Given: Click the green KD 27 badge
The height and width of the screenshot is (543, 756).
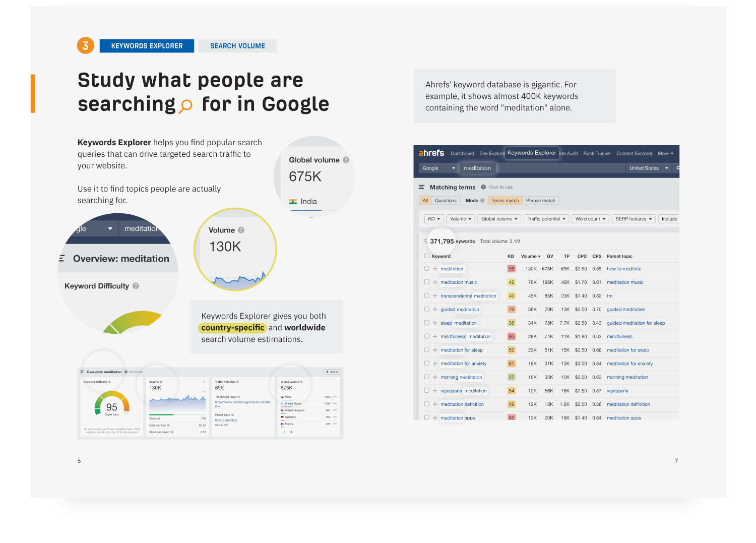Looking at the screenshot, I should pyautogui.click(x=511, y=377).
